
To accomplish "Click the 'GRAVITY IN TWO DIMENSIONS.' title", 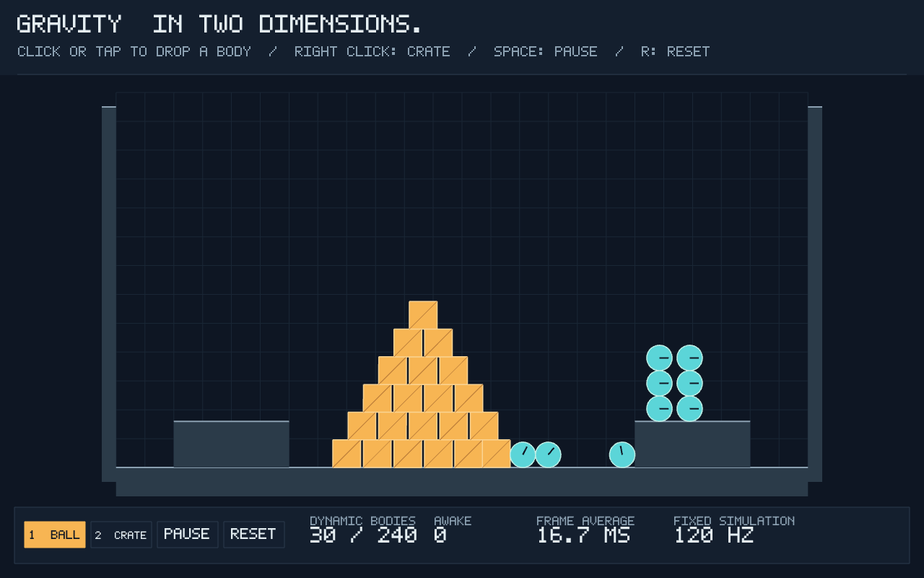I will [x=219, y=24].
